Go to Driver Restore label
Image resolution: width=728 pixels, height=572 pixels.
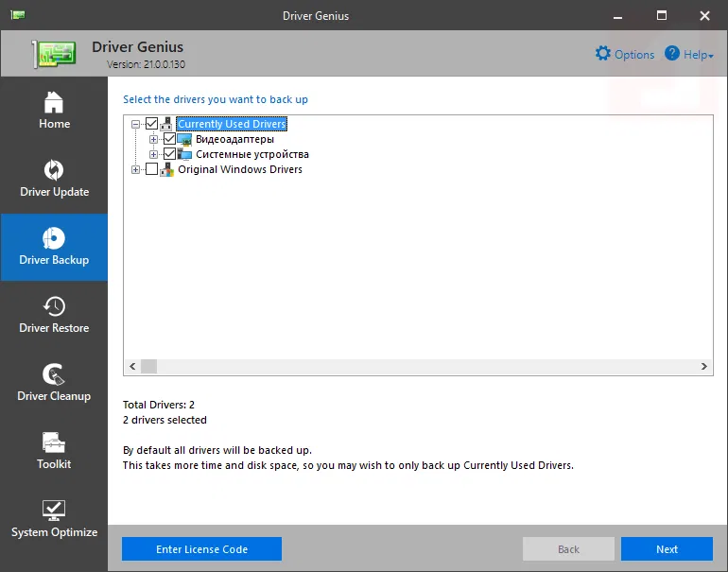coord(54,328)
